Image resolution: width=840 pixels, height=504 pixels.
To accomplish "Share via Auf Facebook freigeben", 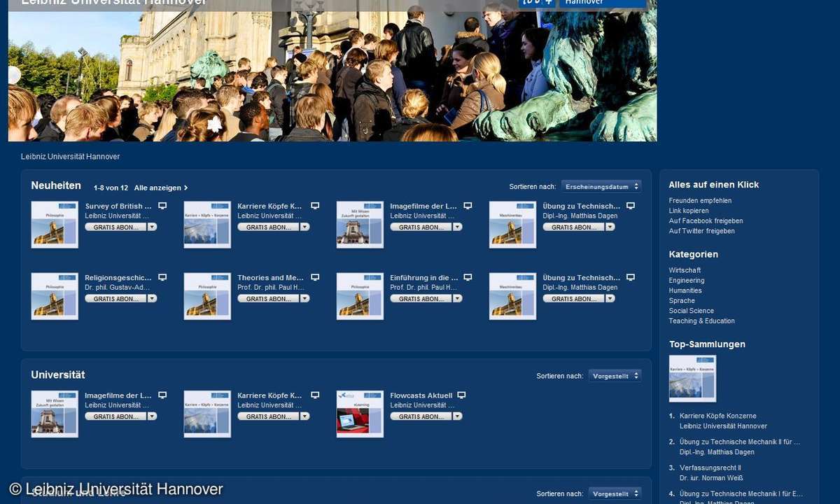I will click(706, 220).
